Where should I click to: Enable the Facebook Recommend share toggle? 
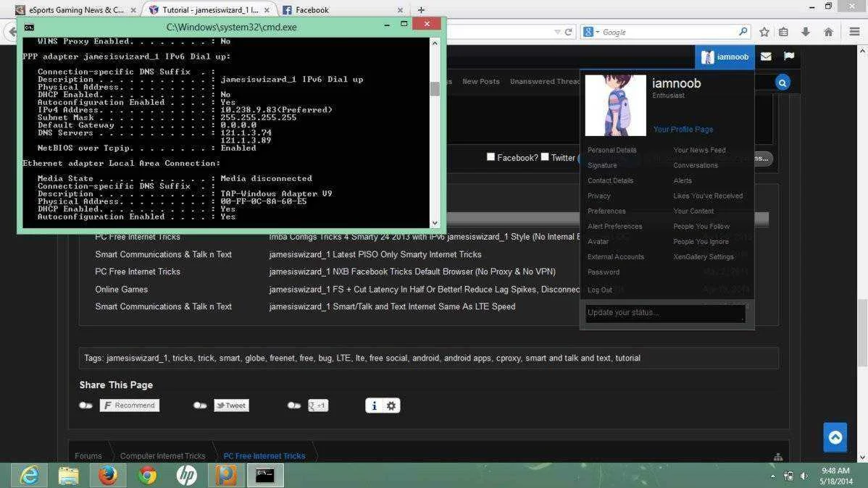coord(85,405)
